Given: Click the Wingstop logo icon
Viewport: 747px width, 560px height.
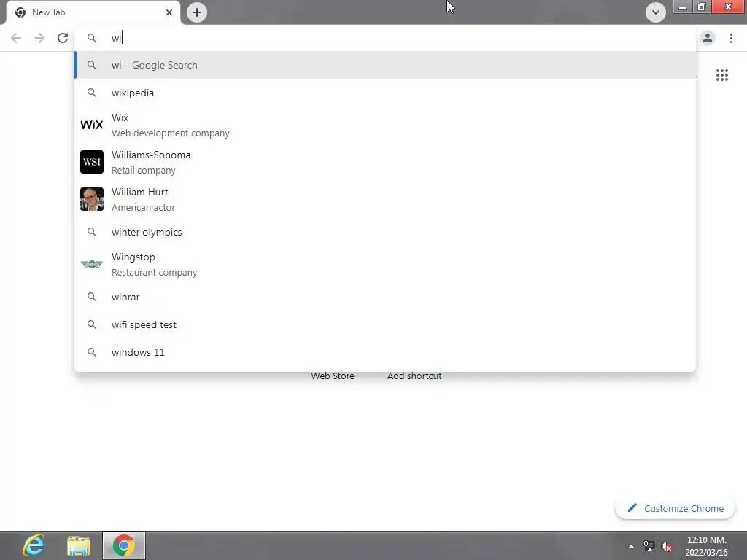Looking at the screenshot, I should point(91,264).
